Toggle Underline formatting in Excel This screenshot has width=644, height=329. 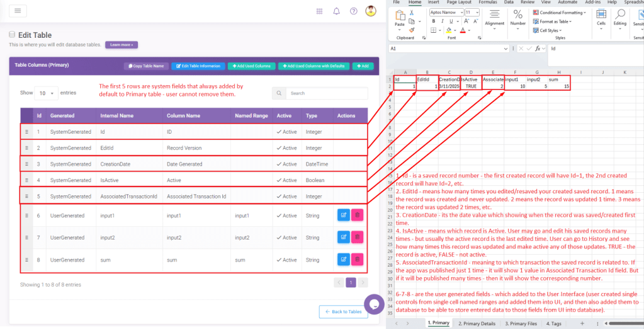pos(451,21)
